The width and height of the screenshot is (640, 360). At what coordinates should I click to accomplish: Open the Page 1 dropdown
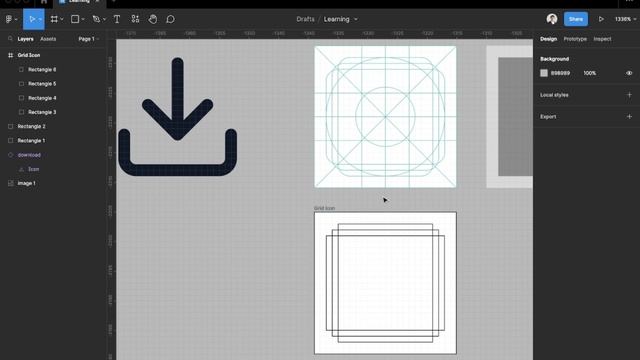[89, 39]
